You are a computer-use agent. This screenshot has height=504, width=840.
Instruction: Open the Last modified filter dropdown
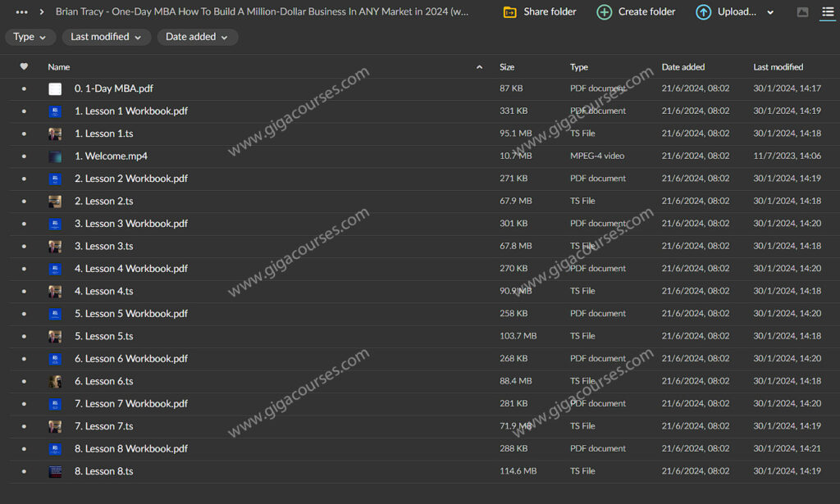[x=106, y=37]
